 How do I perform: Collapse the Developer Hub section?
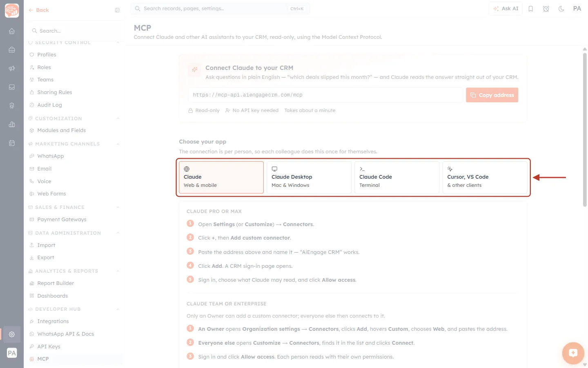pos(118,309)
